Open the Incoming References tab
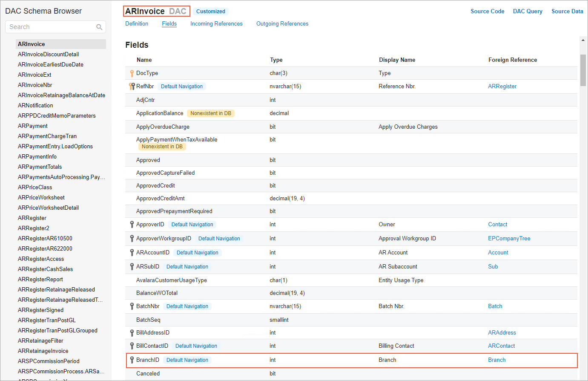 [x=216, y=24]
